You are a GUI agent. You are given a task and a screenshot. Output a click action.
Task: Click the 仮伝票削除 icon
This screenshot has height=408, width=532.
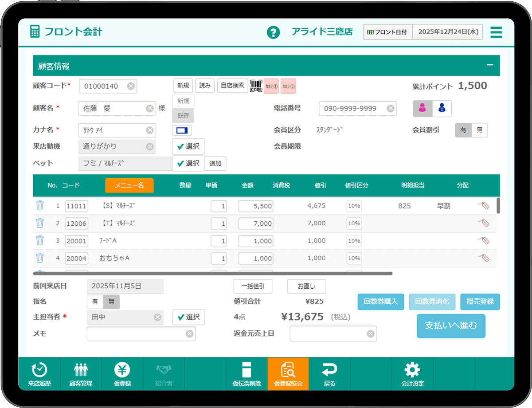pyautogui.click(x=247, y=374)
